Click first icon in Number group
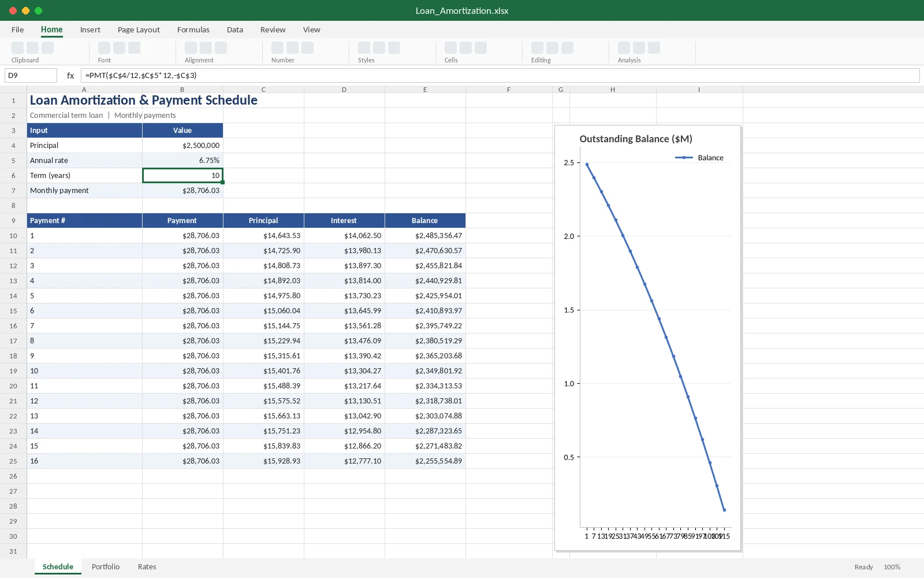This screenshot has height=578, width=924. (x=278, y=48)
